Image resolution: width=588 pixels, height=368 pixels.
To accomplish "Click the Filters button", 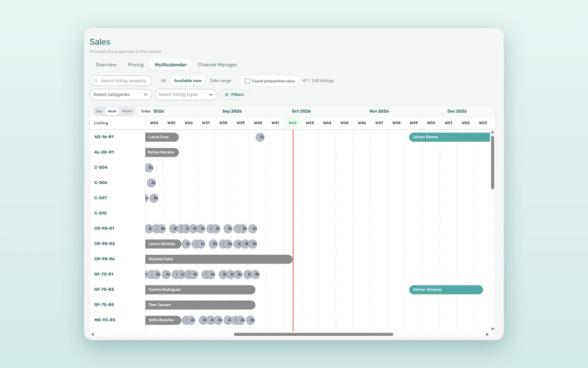I will [234, 95].
